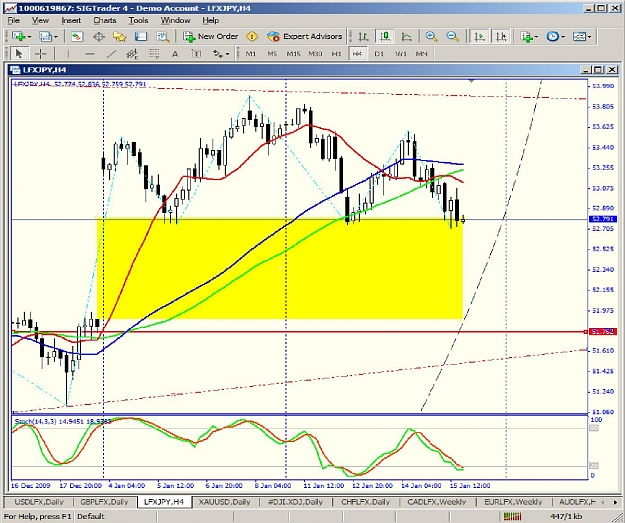625x523 pixels.
Task: Toggle Chart Shift button
Action: point(501,37)
